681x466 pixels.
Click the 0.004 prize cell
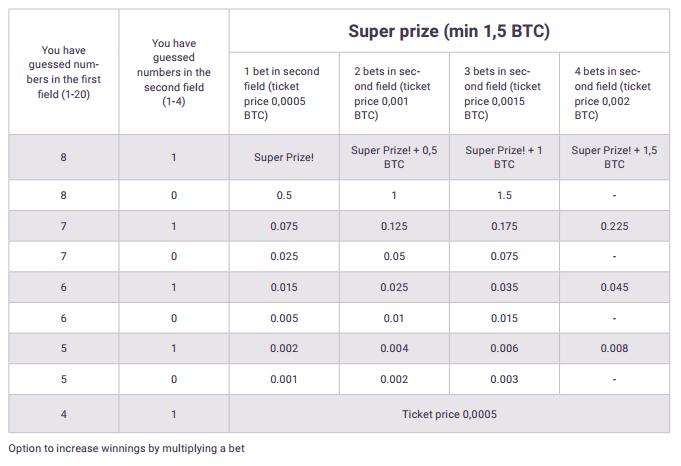tap(394, 349)
